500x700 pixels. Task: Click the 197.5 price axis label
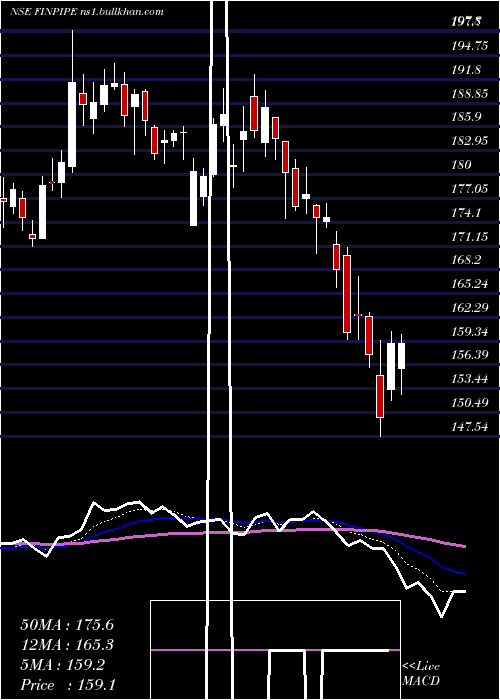(467, 21)
